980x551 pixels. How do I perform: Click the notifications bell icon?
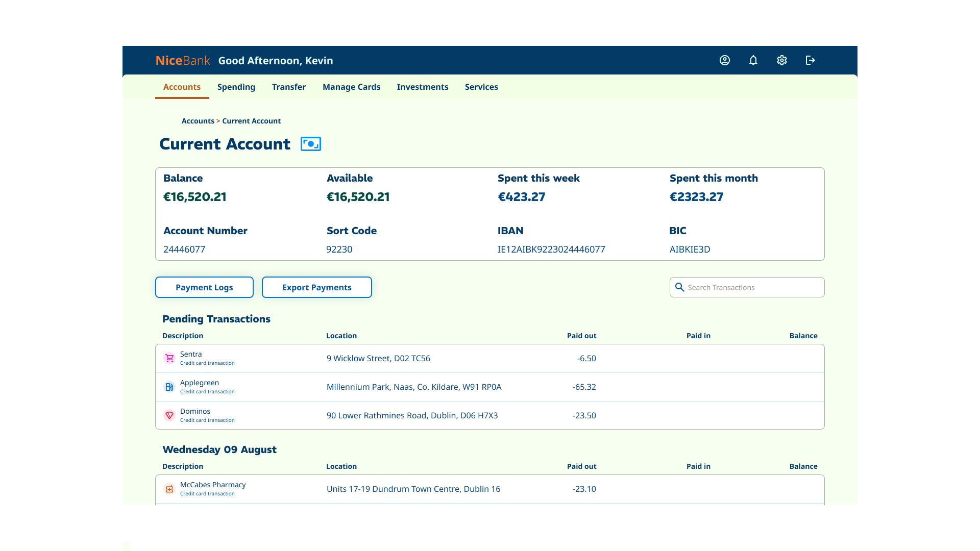click(753, 60)
